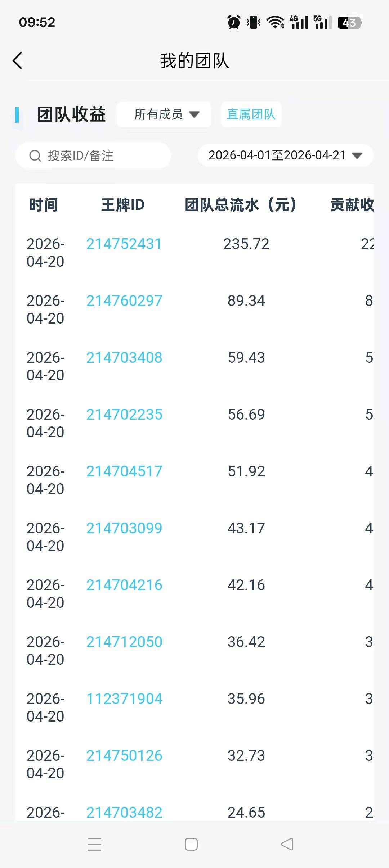Open member ID 214703099
Image resolution: width=389 pixels, height=868 pixels.
tap(124, 528)
